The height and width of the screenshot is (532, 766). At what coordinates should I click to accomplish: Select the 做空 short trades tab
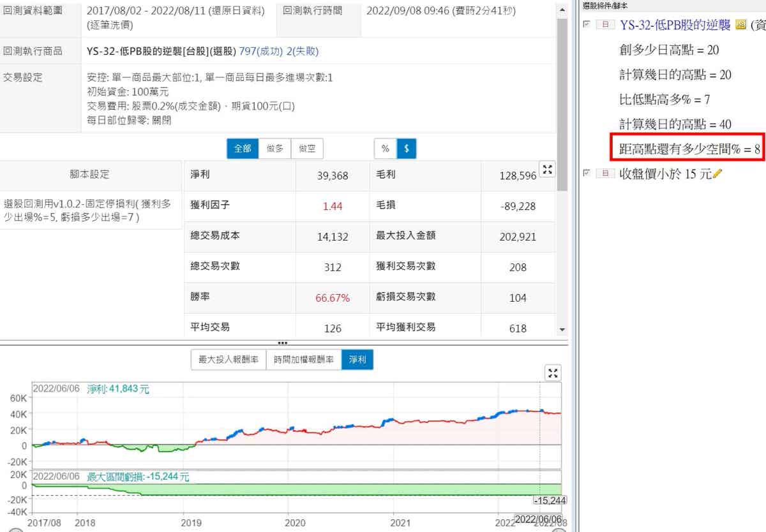[x=307, y=149]
